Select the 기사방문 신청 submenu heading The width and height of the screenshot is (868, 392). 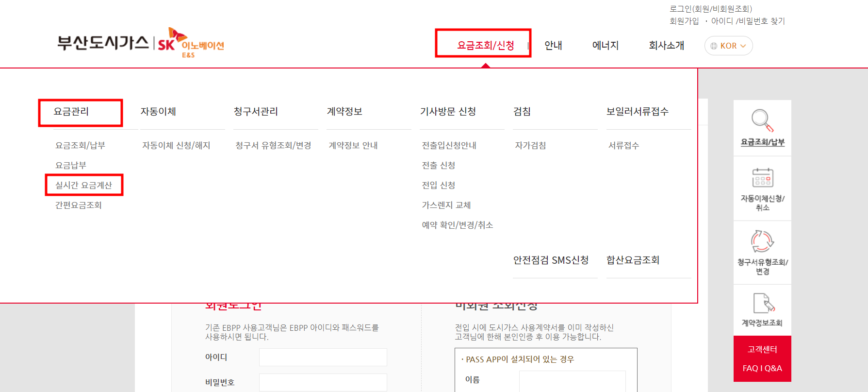[x=448, y=111]
